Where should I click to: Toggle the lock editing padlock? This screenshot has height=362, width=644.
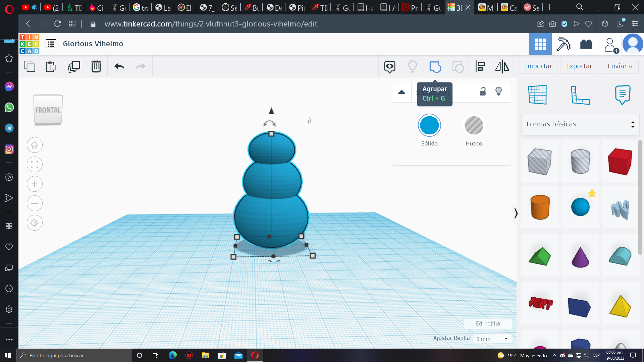483,91
